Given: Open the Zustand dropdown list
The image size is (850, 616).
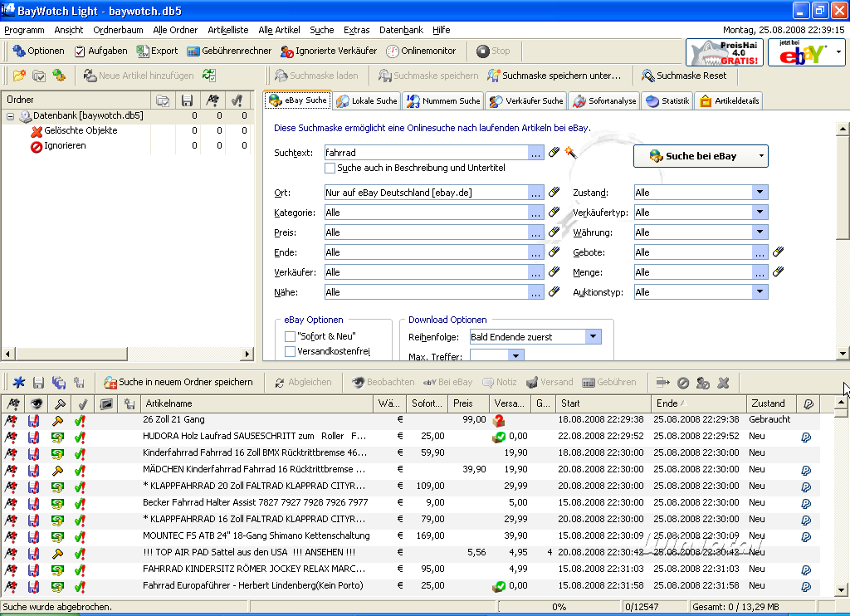Looking at the screenshot, I should [x=760, y=193].
